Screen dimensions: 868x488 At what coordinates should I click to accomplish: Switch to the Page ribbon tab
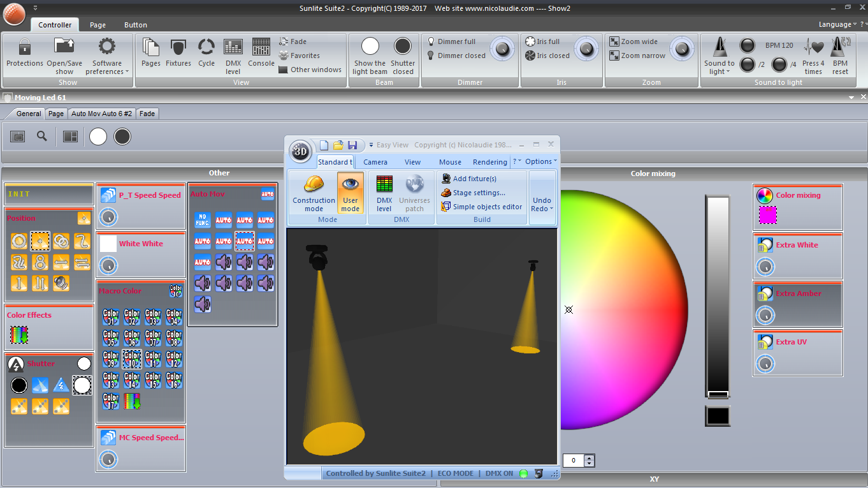(98, 25)
